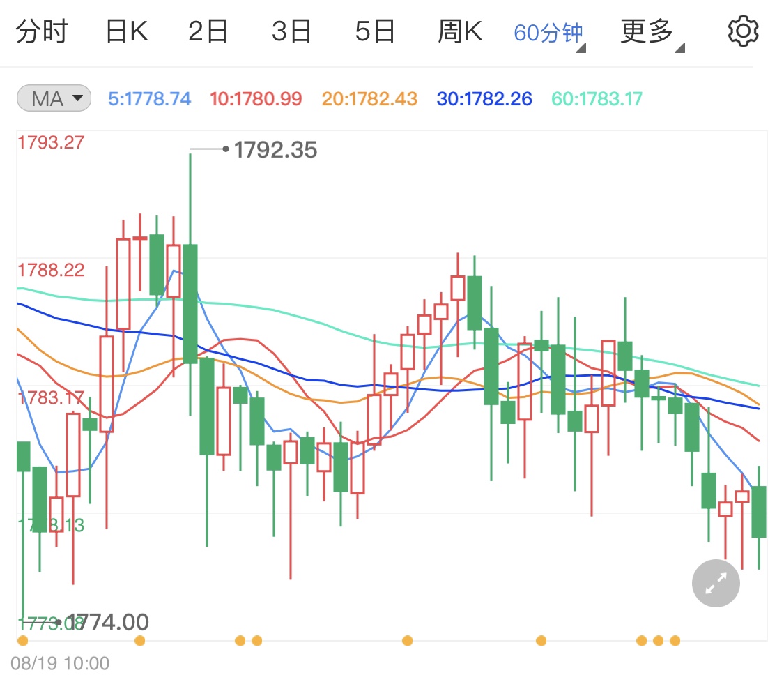This screenshot has height=675, width=784.
Task: Select the dark blue MA30 value 1782.26
Action: coord(484,98)
